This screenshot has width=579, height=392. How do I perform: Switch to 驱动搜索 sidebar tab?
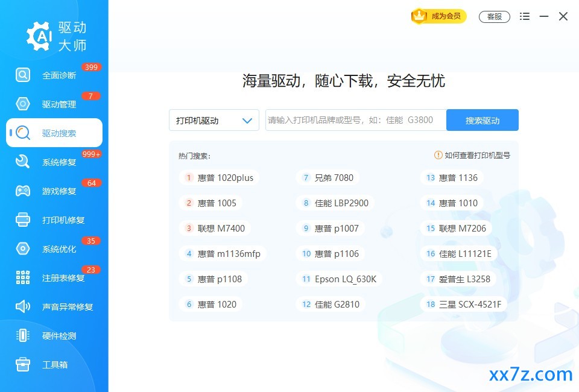click(x=54, y=133)
